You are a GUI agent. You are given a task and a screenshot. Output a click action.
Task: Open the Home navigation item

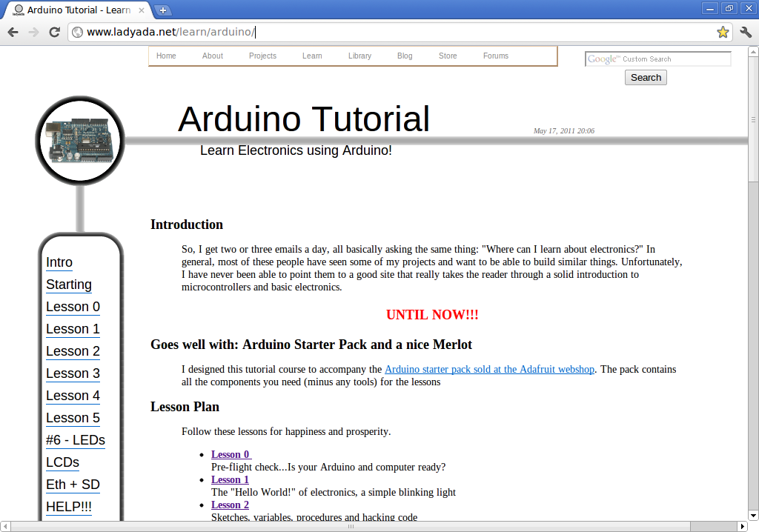[x=166, y=56]
